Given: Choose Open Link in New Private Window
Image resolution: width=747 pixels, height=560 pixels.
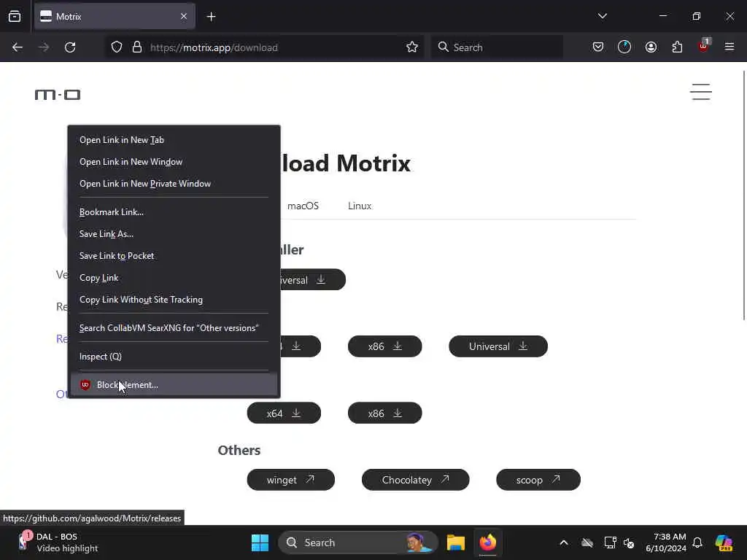Looking at the screenshot, I should 174,184.
